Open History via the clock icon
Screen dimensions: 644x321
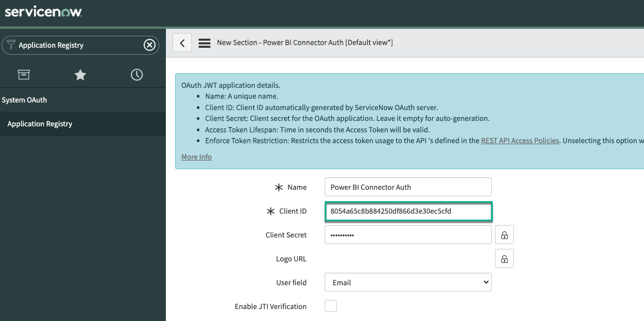point(136,75)
